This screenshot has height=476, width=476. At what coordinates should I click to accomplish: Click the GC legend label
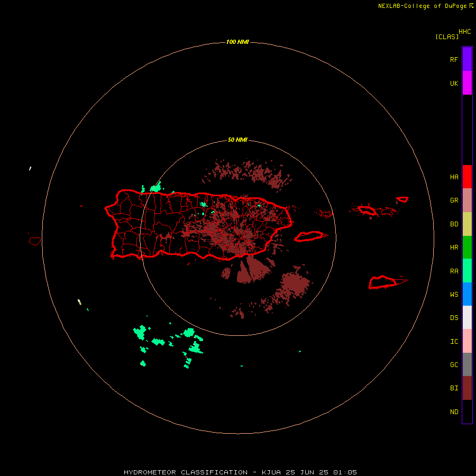point(454,365)
